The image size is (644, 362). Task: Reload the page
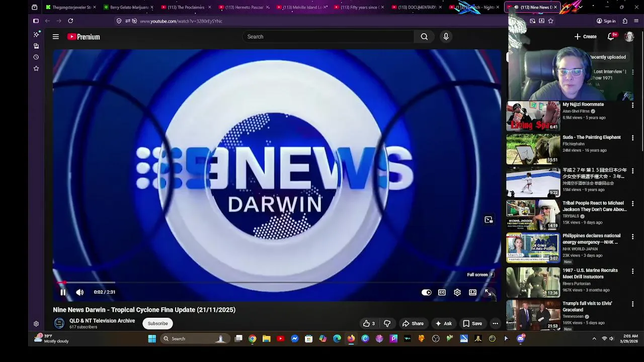pyautogui.click(x=70, y=21)
